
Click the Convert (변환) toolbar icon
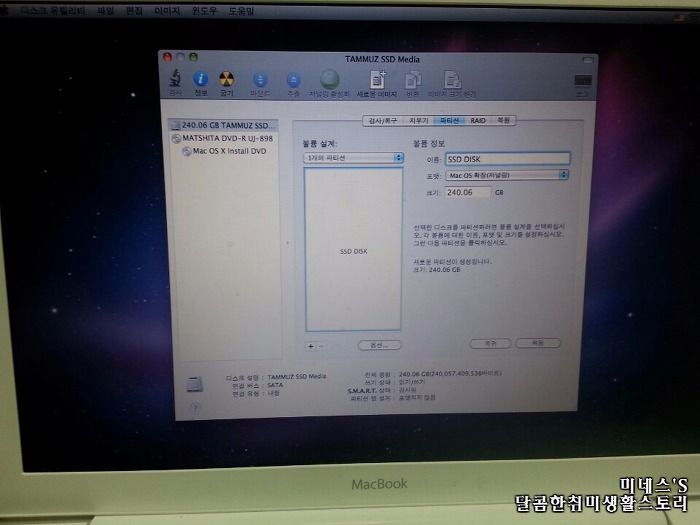[413, 80]
